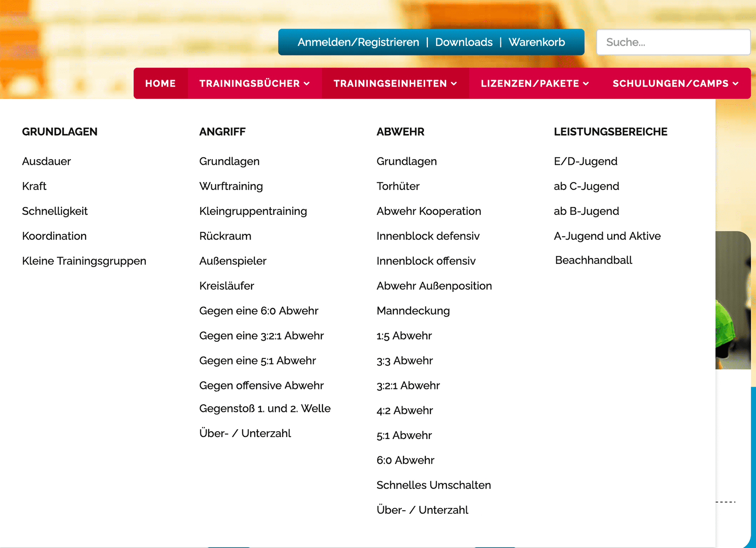Open Außenspieler
Screen dimensions: 756x548
pyautogui.click(x=233, y=261)
